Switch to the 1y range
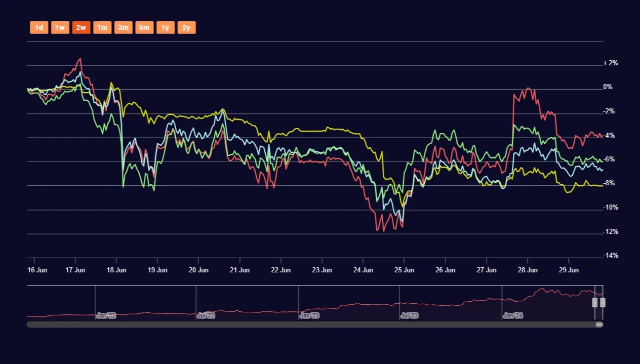 (165, 27)
